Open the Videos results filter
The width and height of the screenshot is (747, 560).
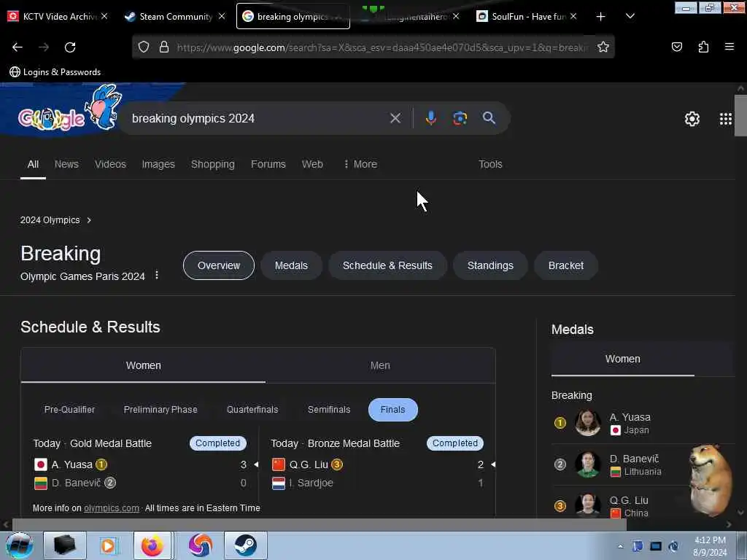pyautogui.click(x=110, y=164)
